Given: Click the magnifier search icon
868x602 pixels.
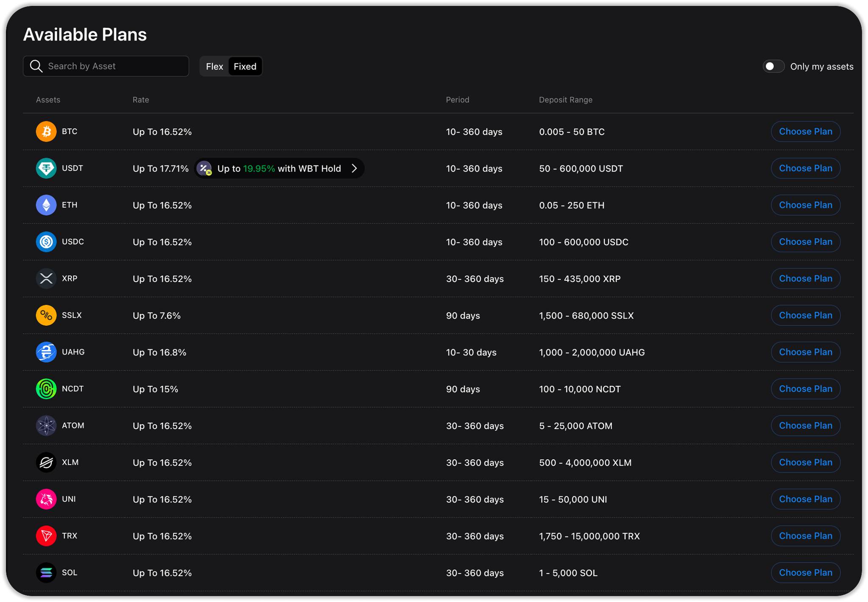Looking at the screenshot, I should 36,66.
